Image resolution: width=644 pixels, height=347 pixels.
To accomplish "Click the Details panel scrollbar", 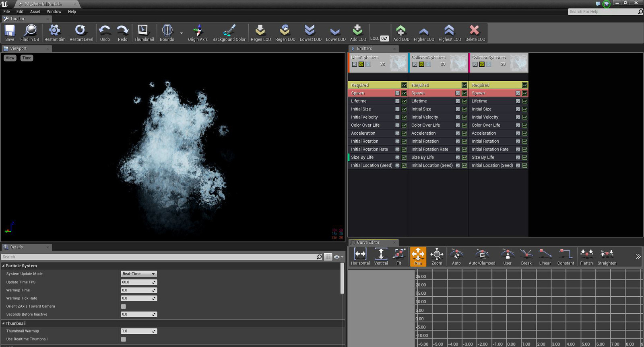I will [x=342, y=279].
